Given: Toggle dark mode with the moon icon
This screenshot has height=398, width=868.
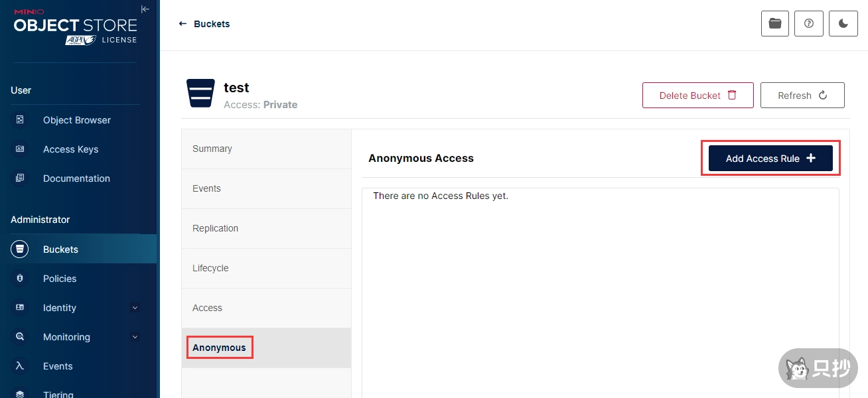Looking at the screenshot, I should click(x=843, y=24).
